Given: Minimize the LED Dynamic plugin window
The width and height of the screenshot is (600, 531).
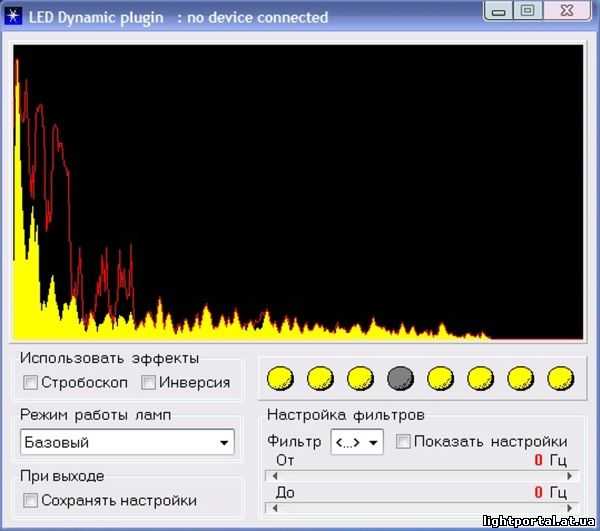Looking at the screenshot, I should 498,11.
